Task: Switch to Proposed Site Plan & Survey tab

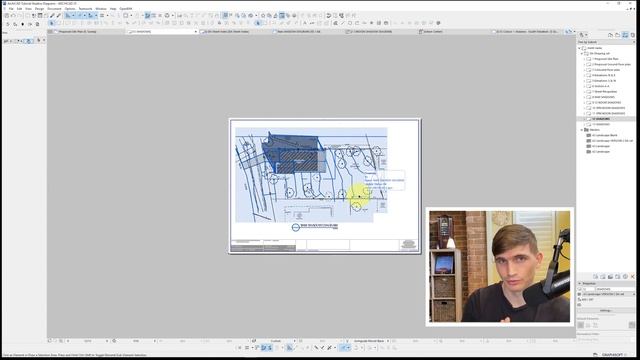Action: point(86,31)
